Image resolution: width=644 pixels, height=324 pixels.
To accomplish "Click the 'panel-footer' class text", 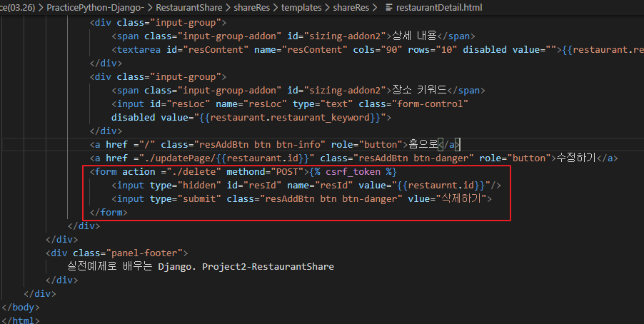I will pos(144,253).
